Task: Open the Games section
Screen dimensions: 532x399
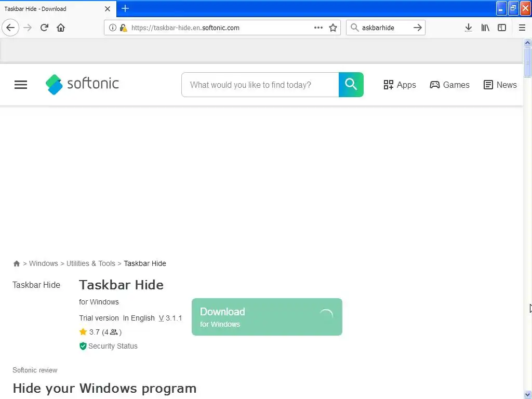Action: 449,85
